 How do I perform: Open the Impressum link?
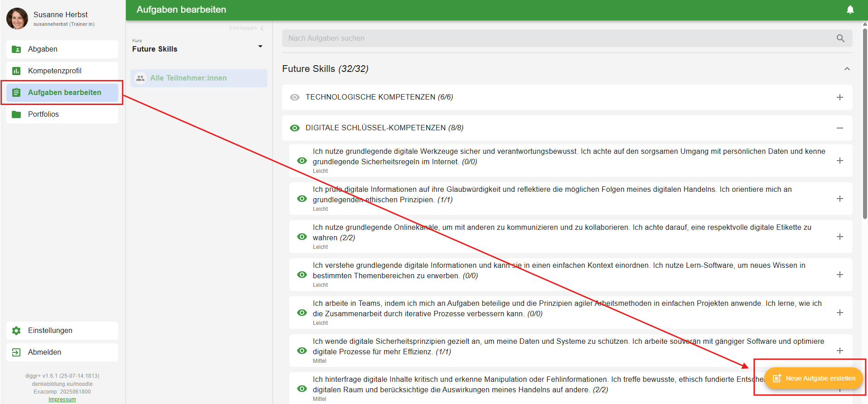click(62, 399)
